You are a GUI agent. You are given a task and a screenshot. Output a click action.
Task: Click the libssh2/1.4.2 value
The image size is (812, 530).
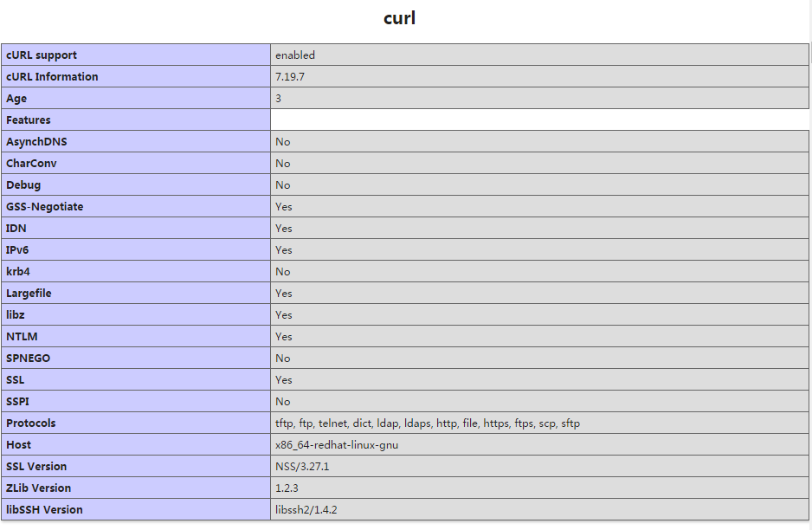click(306, 510)
